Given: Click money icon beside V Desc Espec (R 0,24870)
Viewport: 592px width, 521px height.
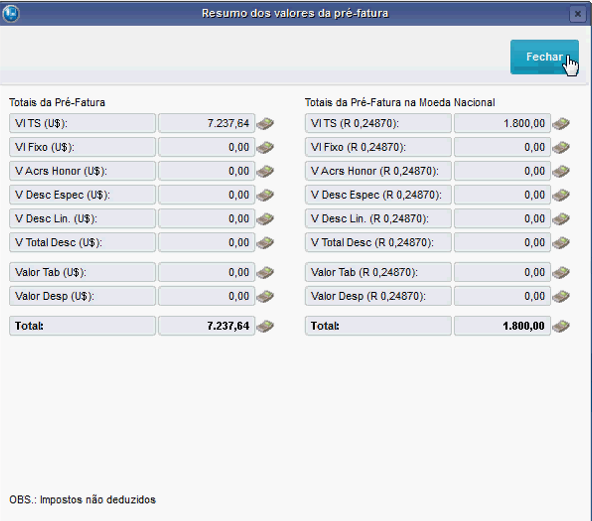Looking at the screenshot, I should (x=561, y=195).
